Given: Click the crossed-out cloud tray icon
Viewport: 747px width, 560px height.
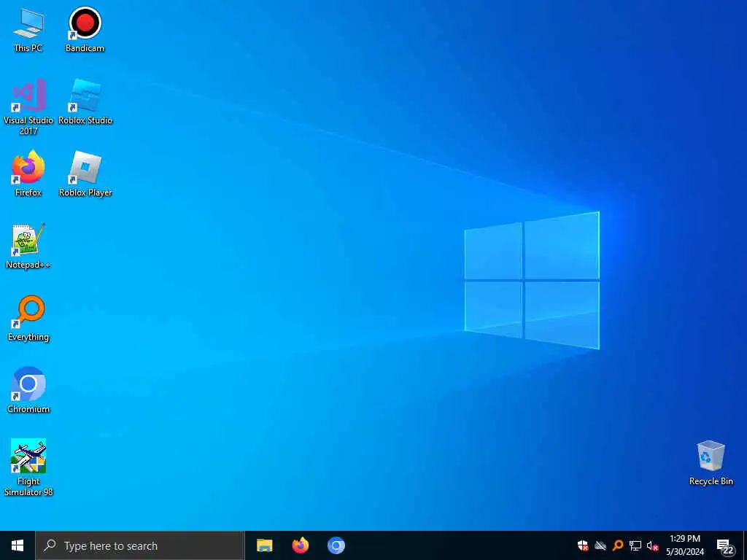Looking at the screenshot, I should [x=600, y=545].
